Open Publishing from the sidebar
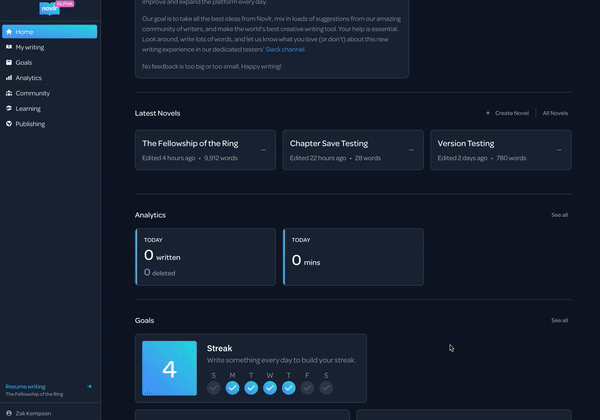Image resolution: width=600 pixels, height=420 pixels. coord(49,124)
